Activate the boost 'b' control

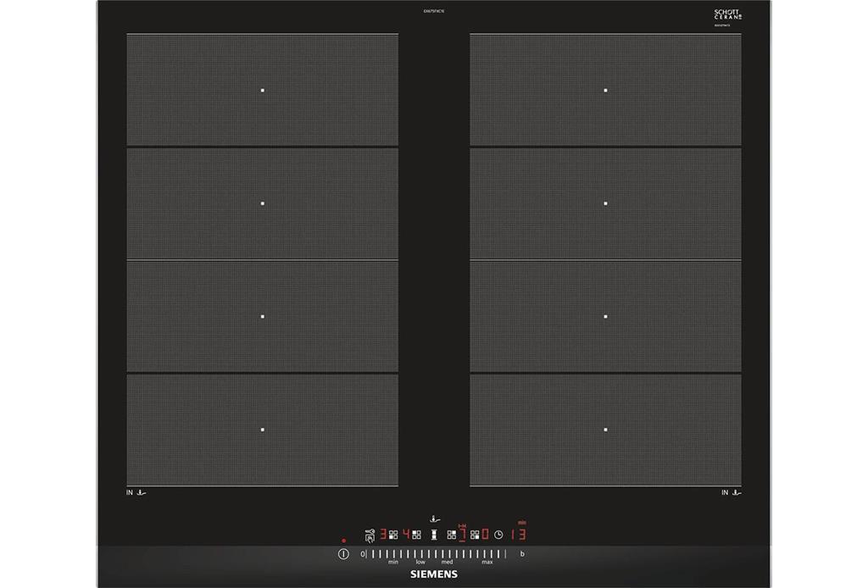[522, 554]
